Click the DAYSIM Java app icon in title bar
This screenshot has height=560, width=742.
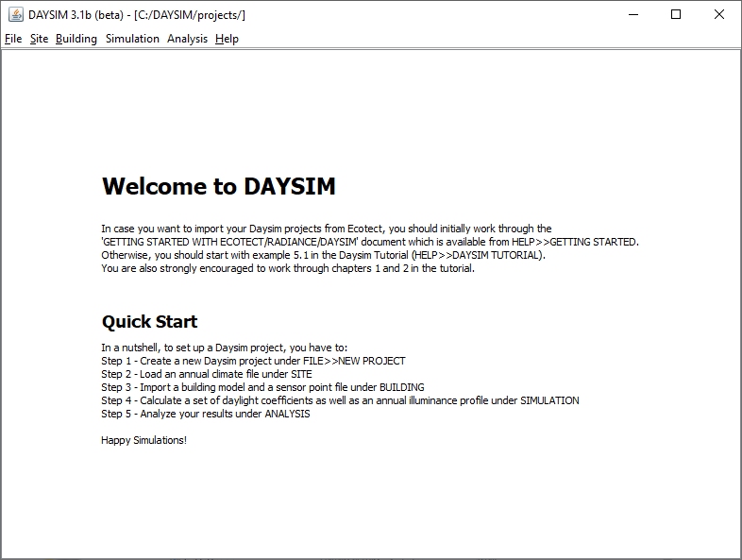(x=16, y=15)
